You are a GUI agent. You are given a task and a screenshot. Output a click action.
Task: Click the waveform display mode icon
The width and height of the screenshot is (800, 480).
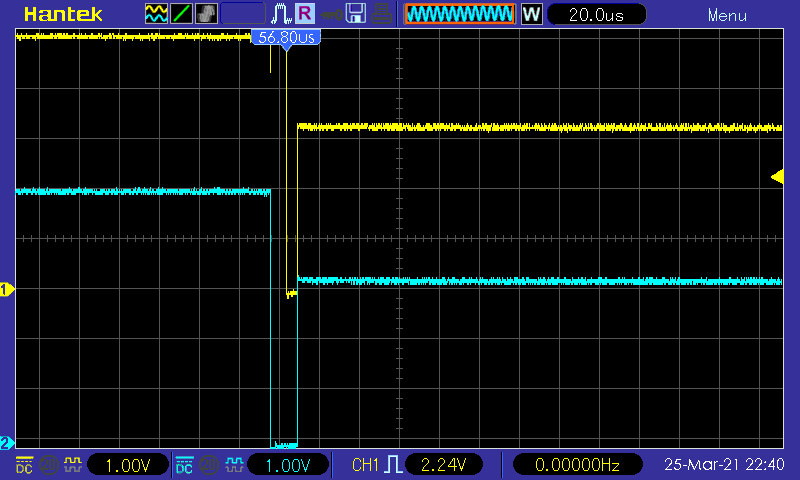pyautogui.click(x=156, y=14)
